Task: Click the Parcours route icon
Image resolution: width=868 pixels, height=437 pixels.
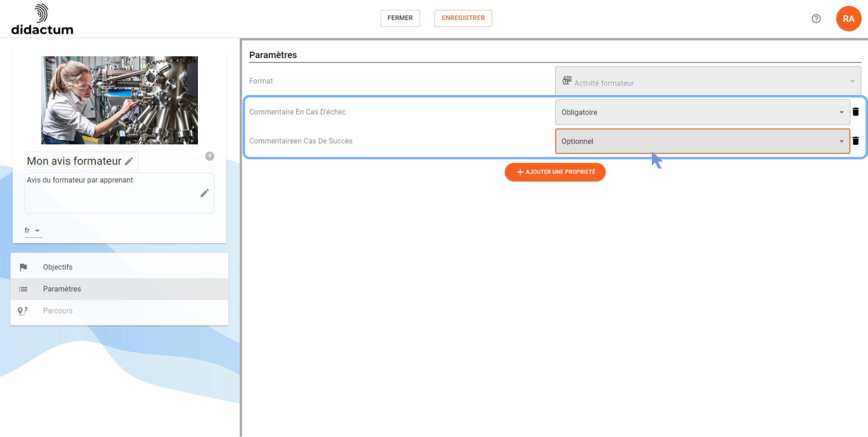Action: 24,311
